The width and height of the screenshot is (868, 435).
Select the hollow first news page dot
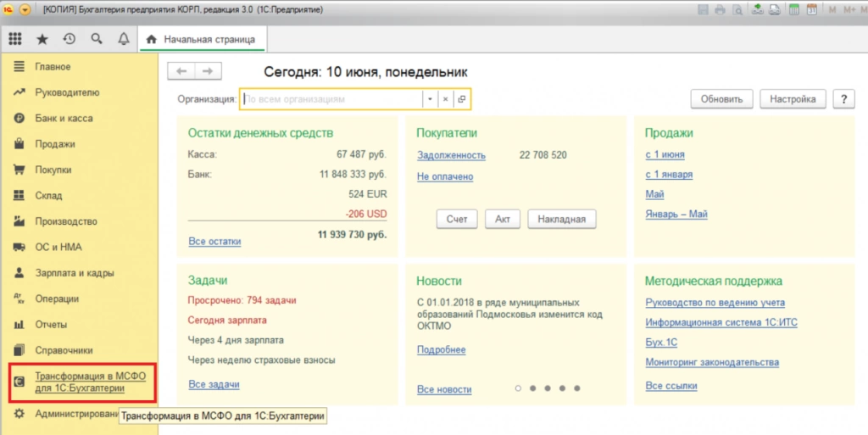[x=518, y=388]
